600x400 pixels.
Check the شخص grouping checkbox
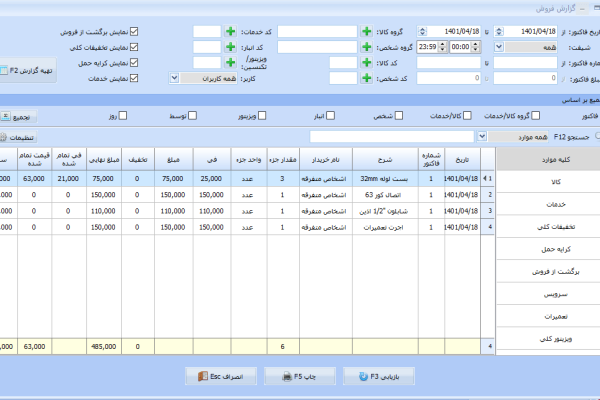click(x=399, y=116)
